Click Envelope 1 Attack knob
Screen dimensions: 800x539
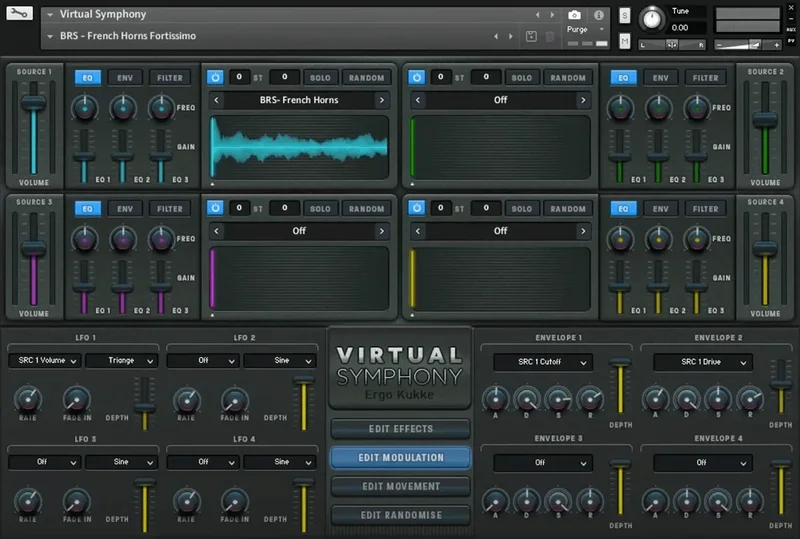point(495,399)
